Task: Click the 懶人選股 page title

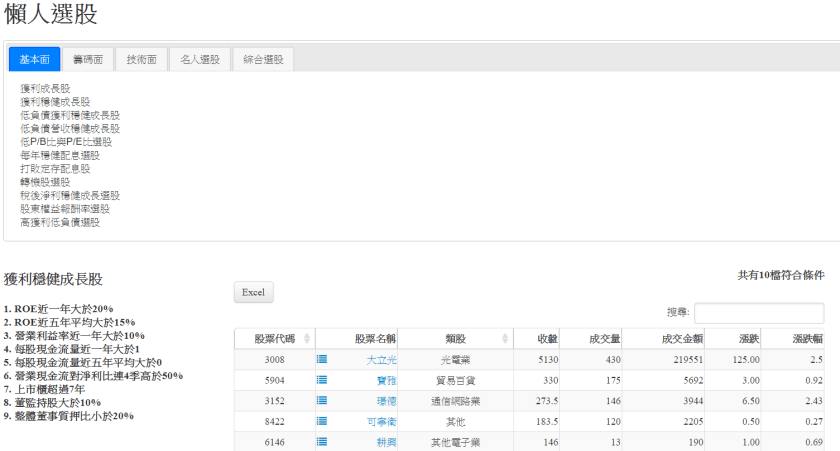Action: [x=51, y=14]
